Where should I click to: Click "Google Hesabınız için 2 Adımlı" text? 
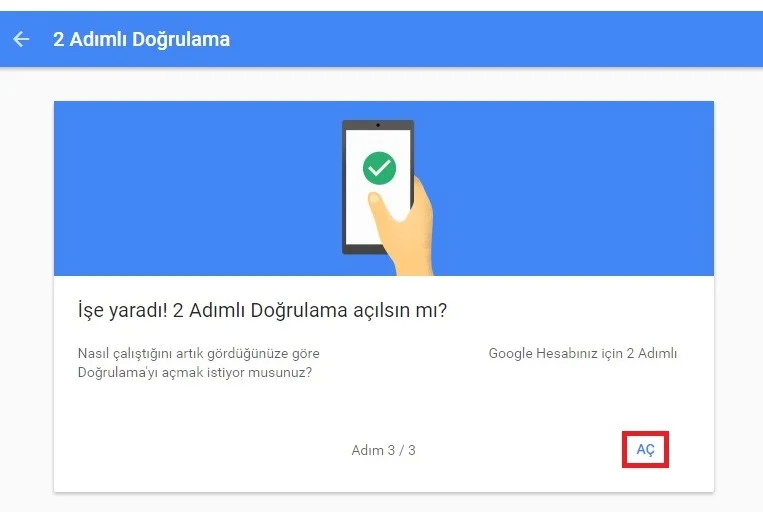[582, 353]
